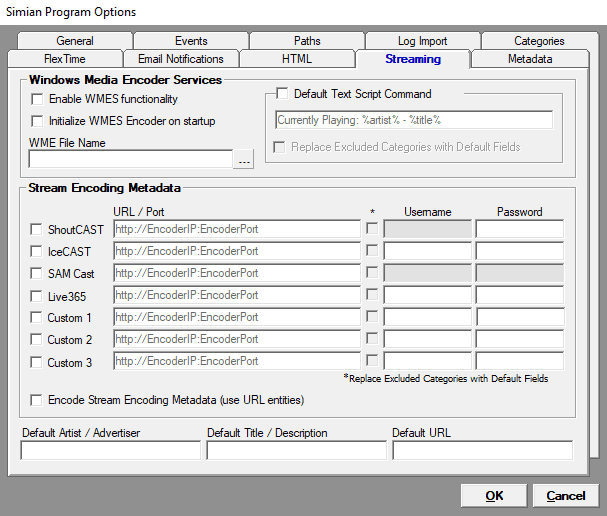Enable the Custom 2 checkbox
This screenshot has width=607, height=516.
coord(36,340)
